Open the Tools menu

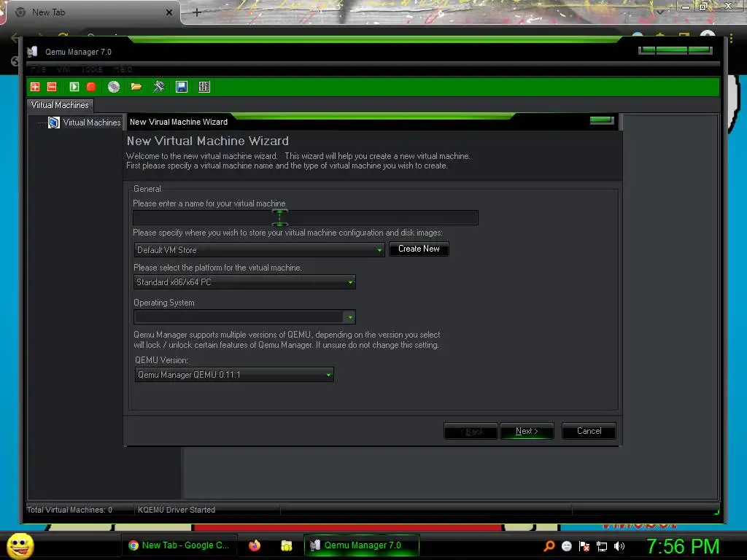(x=92, y=69)
